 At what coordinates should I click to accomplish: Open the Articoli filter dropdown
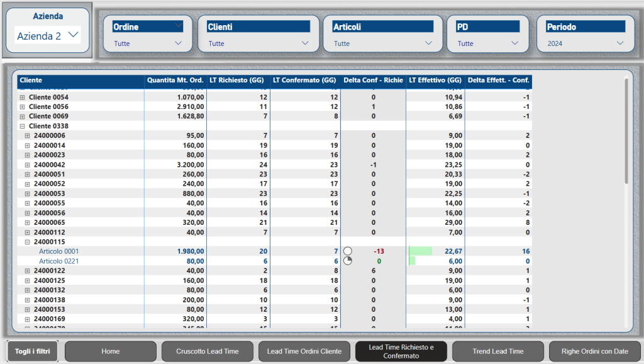(x=429, y=43)
